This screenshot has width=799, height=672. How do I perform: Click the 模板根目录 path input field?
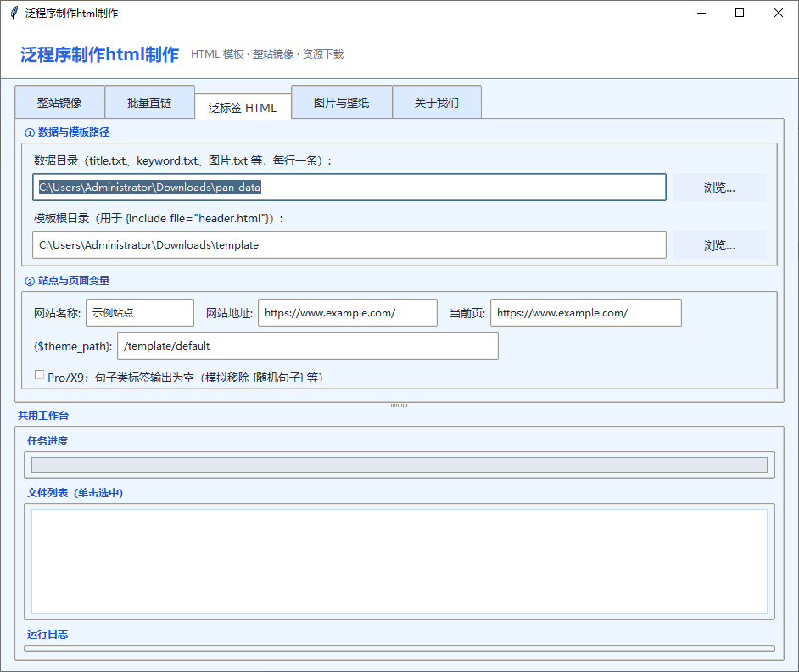tap(349, 245)
